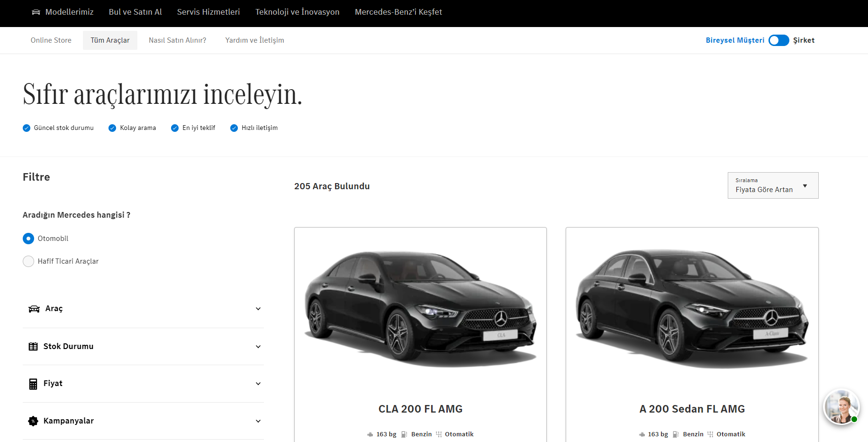Select the Bireysel Müşteri label

735,40
